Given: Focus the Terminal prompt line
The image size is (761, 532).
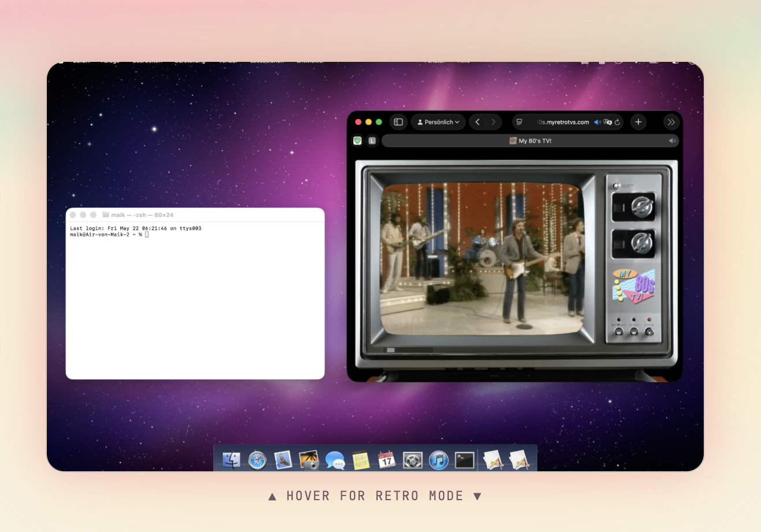Looking at the screenshot, I should tap(109, 234).
